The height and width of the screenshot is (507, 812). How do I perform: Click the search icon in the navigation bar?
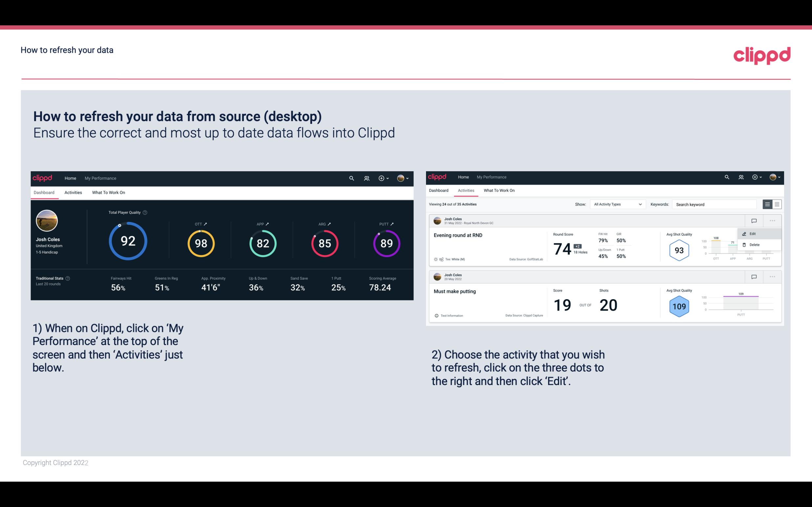351,179
